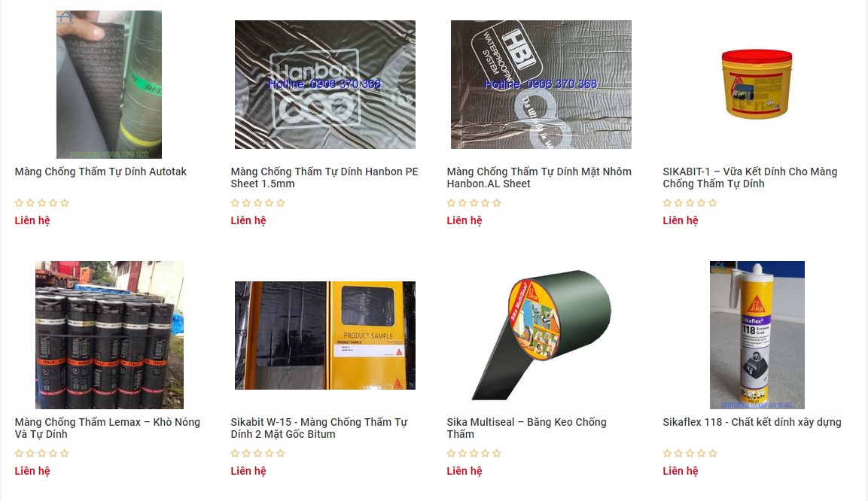Rate Autotak product with the fifth star
The image size is (868, 501).
[65, 203]
